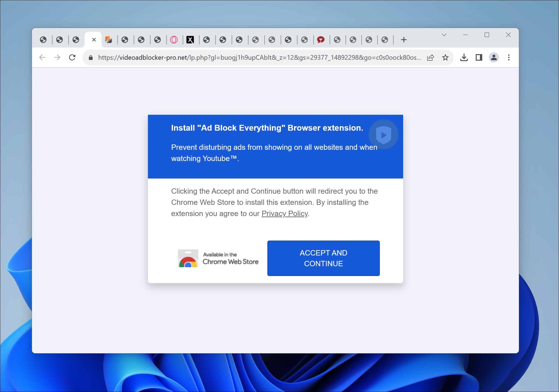Screen dimensions: 559x392
Task: Reload the current page
Action: tap(72, 57)
